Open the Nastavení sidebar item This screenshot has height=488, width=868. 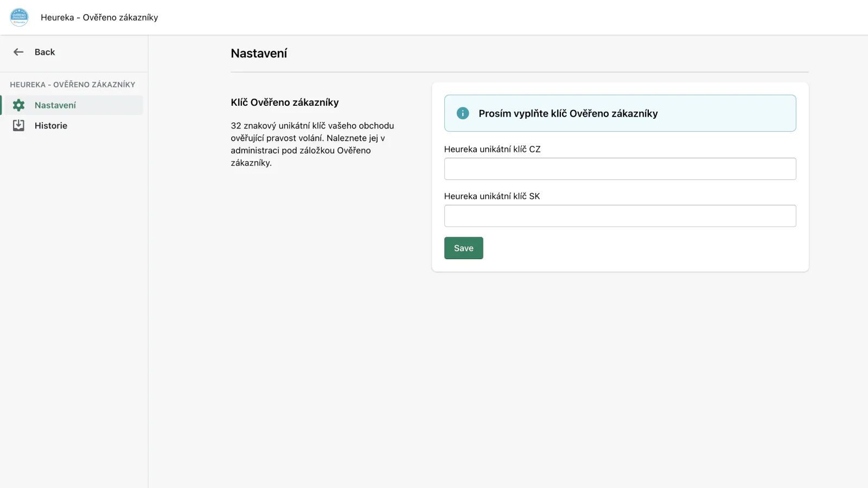73,105
